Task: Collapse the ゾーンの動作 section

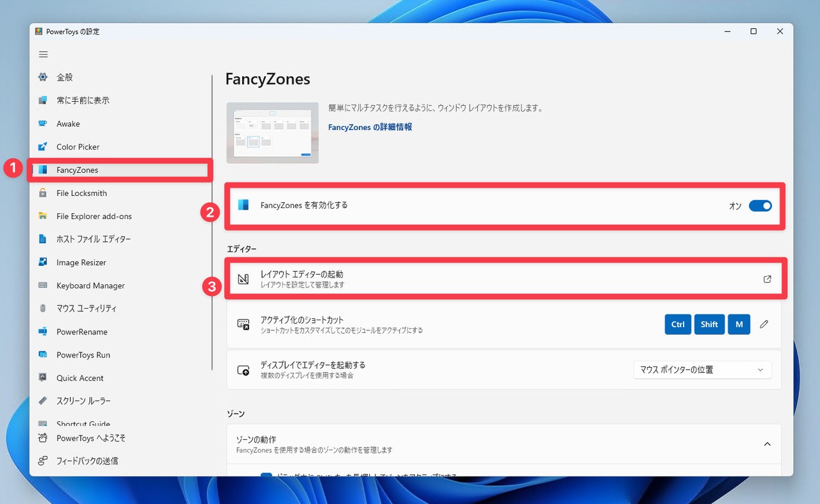Action: [767, 444]
